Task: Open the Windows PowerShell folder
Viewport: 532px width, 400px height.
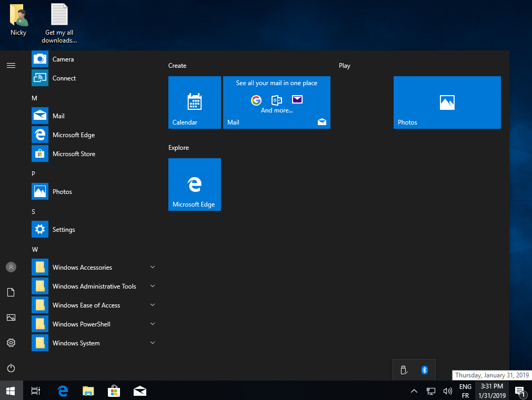Action: point(94,324)
